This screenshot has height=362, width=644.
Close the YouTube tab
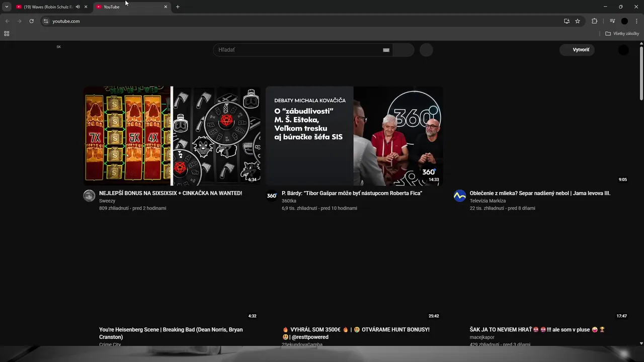tap(166, 7)
